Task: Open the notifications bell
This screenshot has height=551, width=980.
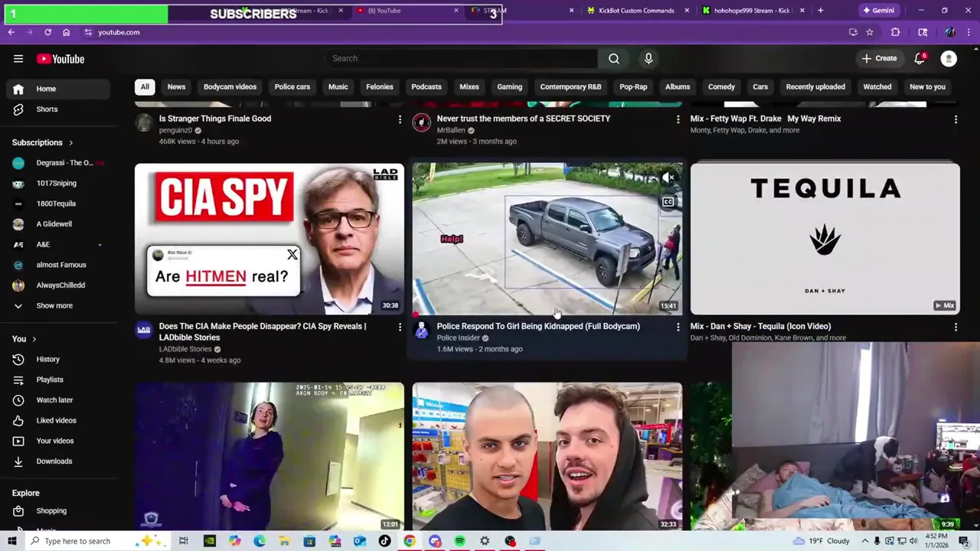Action: click(920, 59)
